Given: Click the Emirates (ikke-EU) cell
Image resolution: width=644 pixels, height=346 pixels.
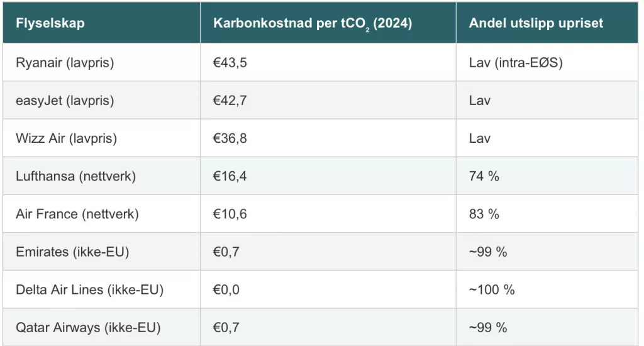Looking at the screenshot, I should click(x=71, y=252).
